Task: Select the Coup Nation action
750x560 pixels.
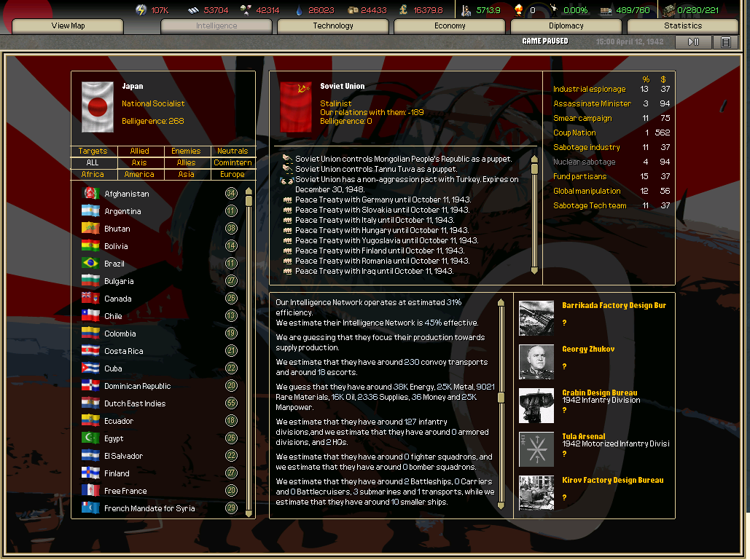Action: (574, 133)
